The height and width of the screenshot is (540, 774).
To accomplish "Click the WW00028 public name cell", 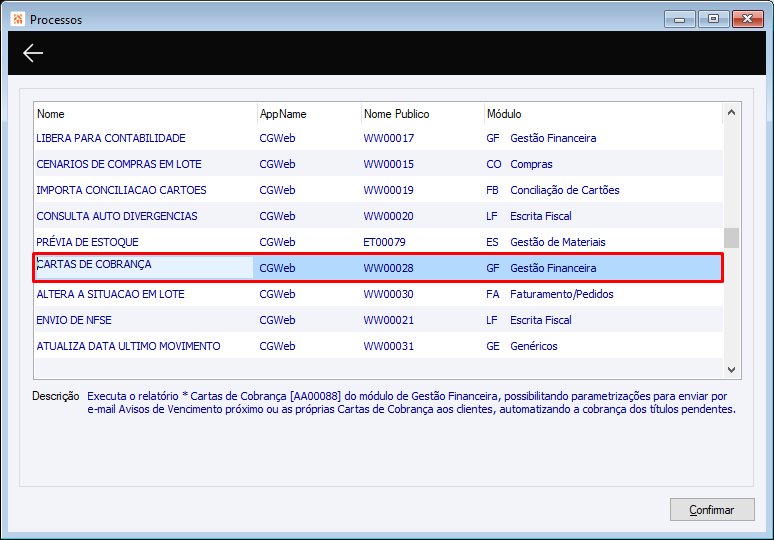I will (388, 268).
